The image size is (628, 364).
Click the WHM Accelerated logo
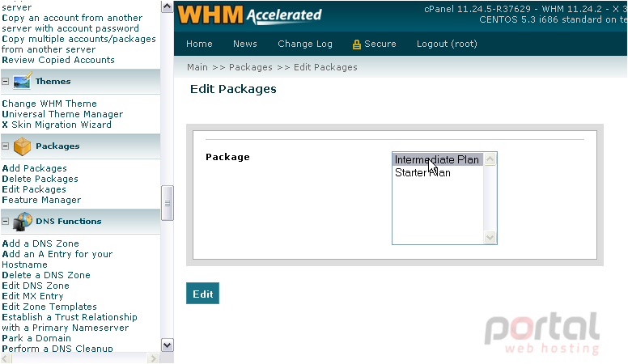point(249,15)
